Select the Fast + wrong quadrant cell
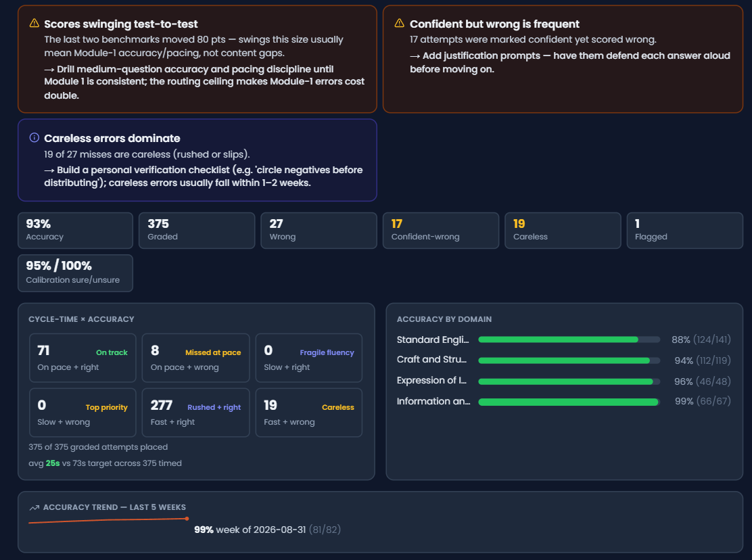The width and height of the screenshot is (752, 560). pyautogui.click(x=309, y=413)
